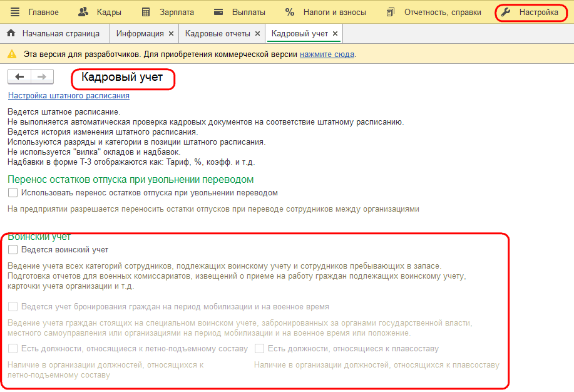This screenshot has width=574, height=392.
Task: Toggle checkbox for плавсоставу positions
Action: tap(260, 349)
